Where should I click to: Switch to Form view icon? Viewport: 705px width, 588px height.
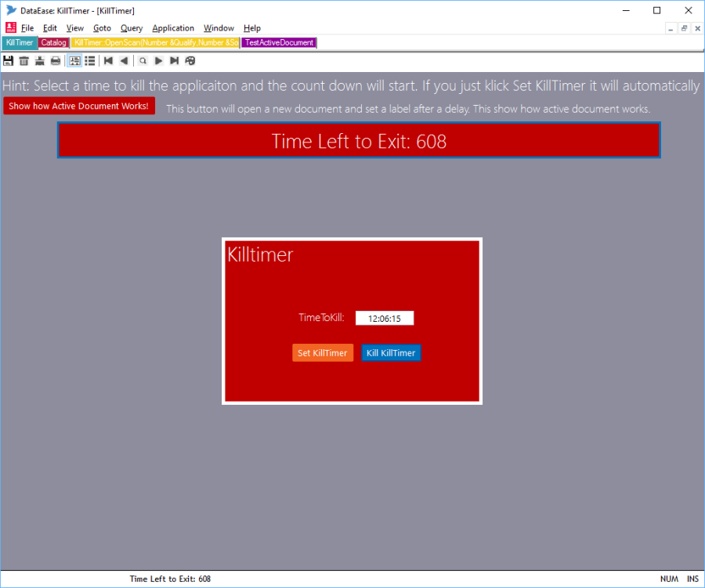click(74, 61)
